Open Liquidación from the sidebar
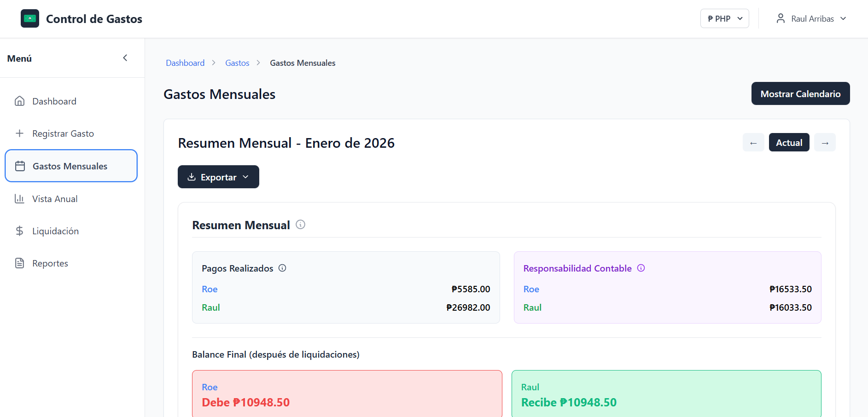This screenshot has width=868, height=417. 71,231
